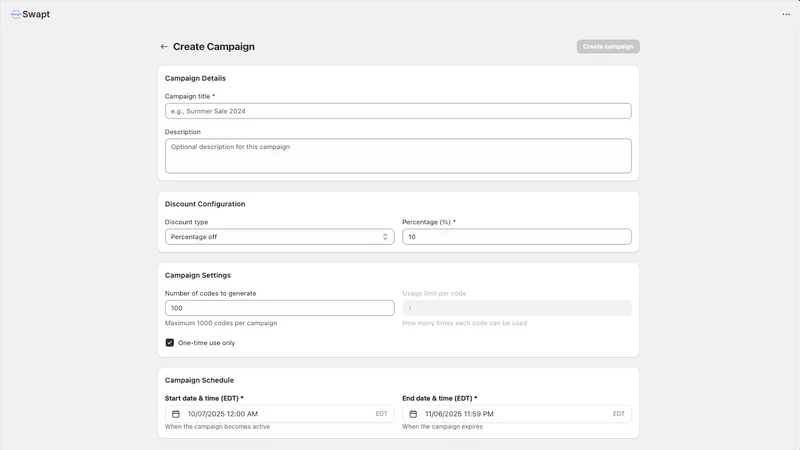The height and width of the screenshot is (450, 800).
Task: Go back using the arrow beside Create Campaign
Action: pos(164,46)
